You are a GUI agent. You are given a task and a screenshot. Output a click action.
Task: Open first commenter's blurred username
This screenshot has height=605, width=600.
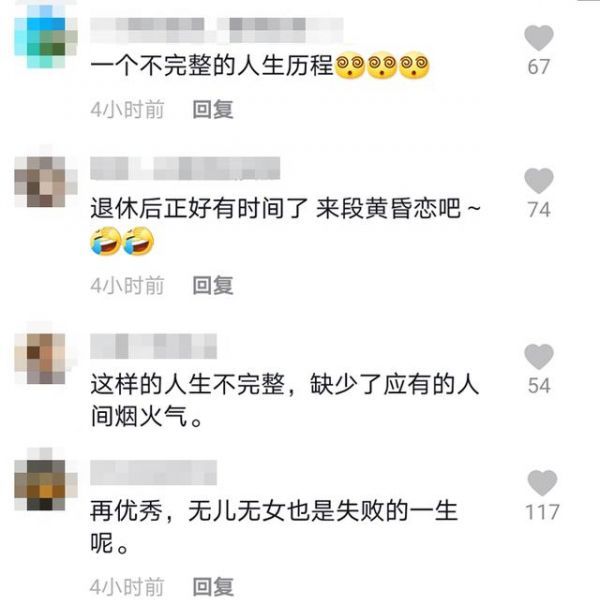(217, 30)
